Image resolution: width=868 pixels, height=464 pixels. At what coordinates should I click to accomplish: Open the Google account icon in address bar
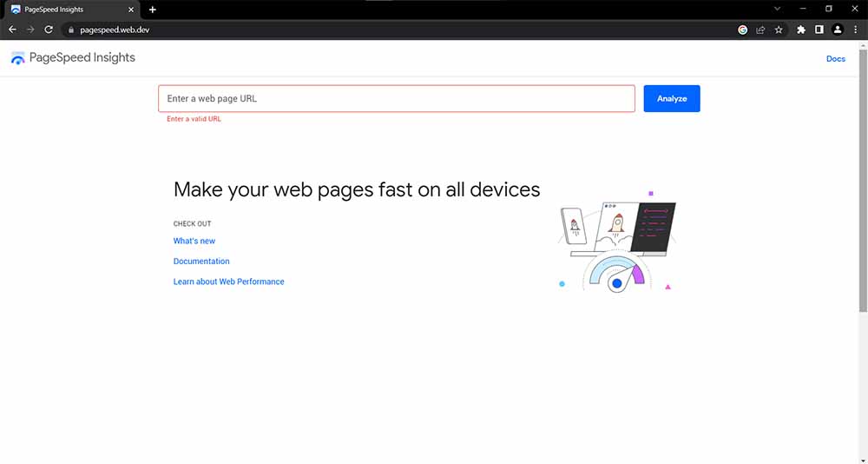[x=743, y=30]
